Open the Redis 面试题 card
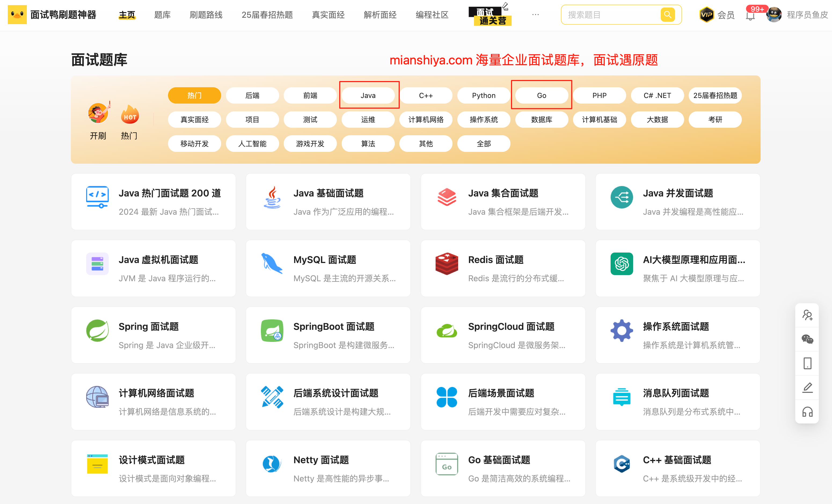The image size is (832, 504). click(x=503, y=268)
